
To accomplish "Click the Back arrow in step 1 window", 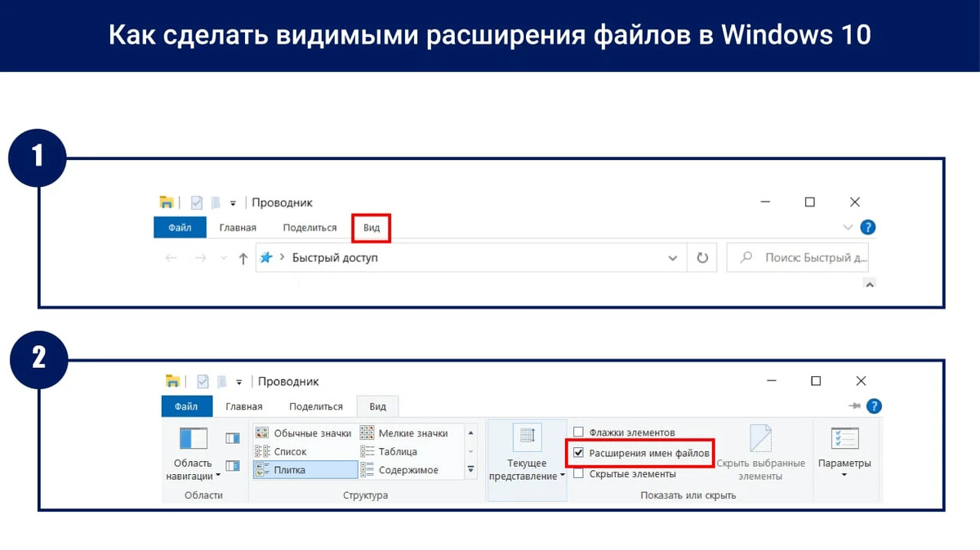I will click(x=171, y=258).
